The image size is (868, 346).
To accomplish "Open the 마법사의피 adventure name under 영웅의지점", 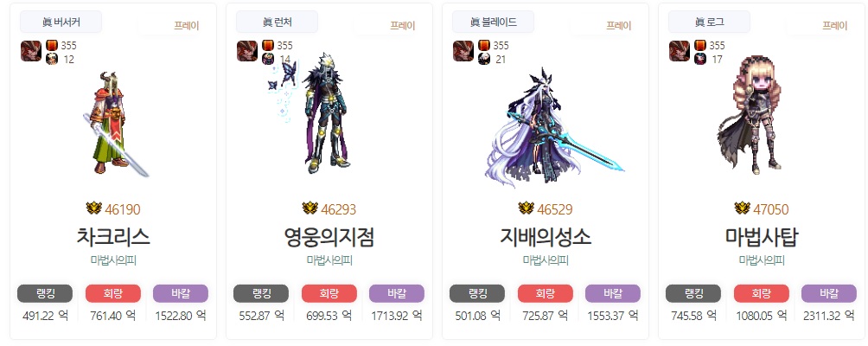I will tap(329, 260).
